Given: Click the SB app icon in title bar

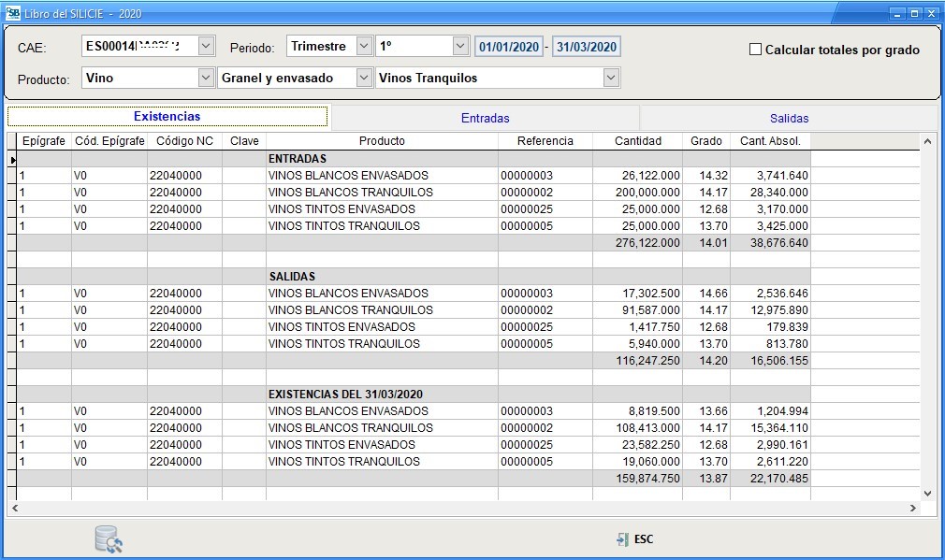Looking at the screenshot, I should pos(13,14).
